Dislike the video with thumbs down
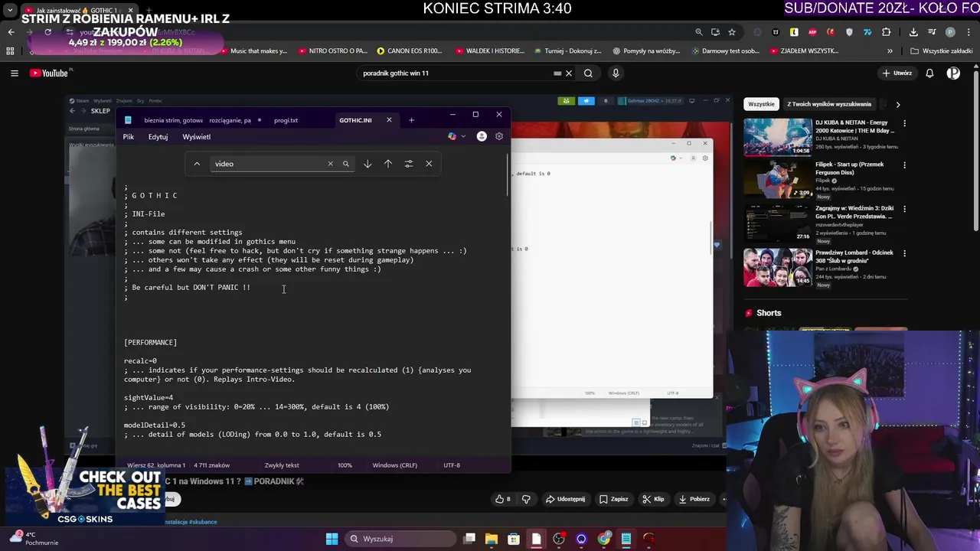The image size is (980, 551). [526, 499]
